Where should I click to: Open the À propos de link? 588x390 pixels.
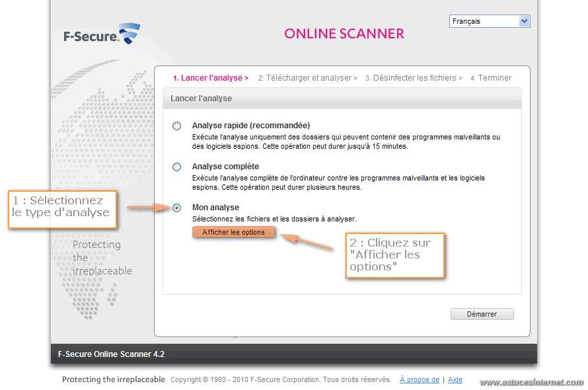click(420, 379)
